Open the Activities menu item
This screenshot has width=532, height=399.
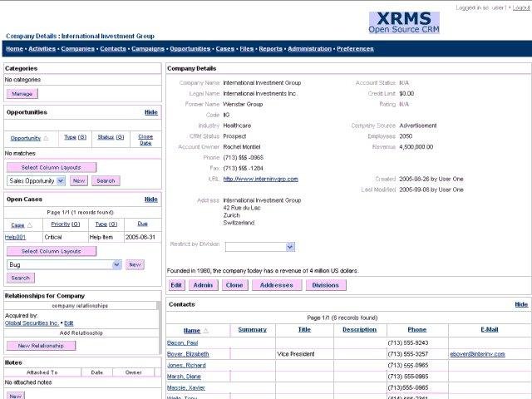pyautogui.click(x=42, y=49)
